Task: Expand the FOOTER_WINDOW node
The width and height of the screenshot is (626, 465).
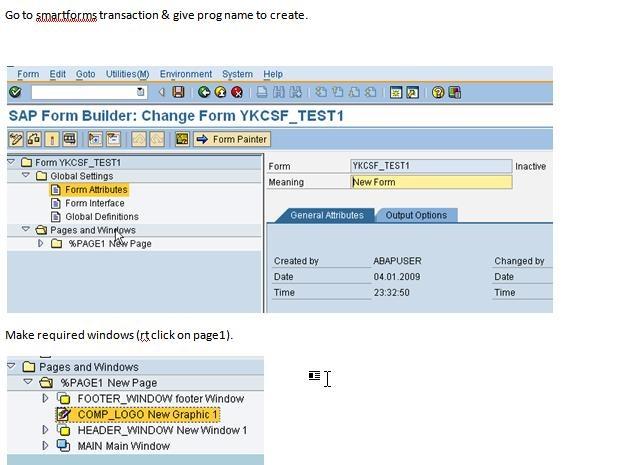Action: coord(45,398)
